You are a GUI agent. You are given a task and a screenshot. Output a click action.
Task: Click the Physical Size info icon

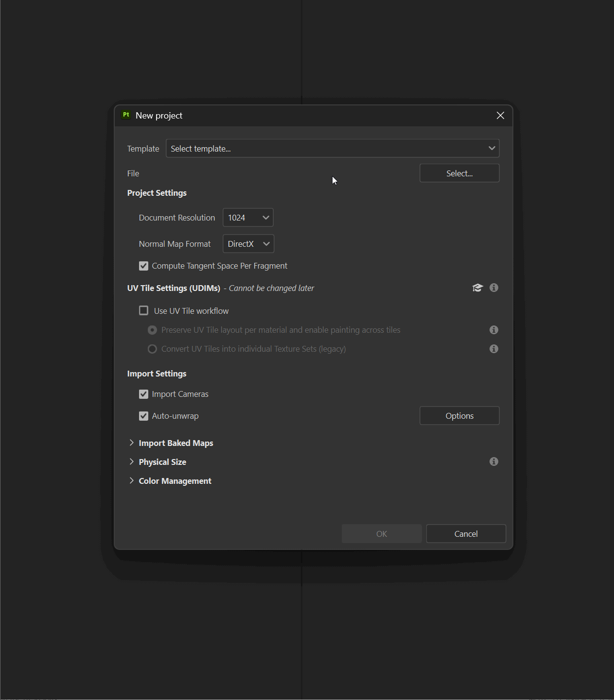[494, 461]
